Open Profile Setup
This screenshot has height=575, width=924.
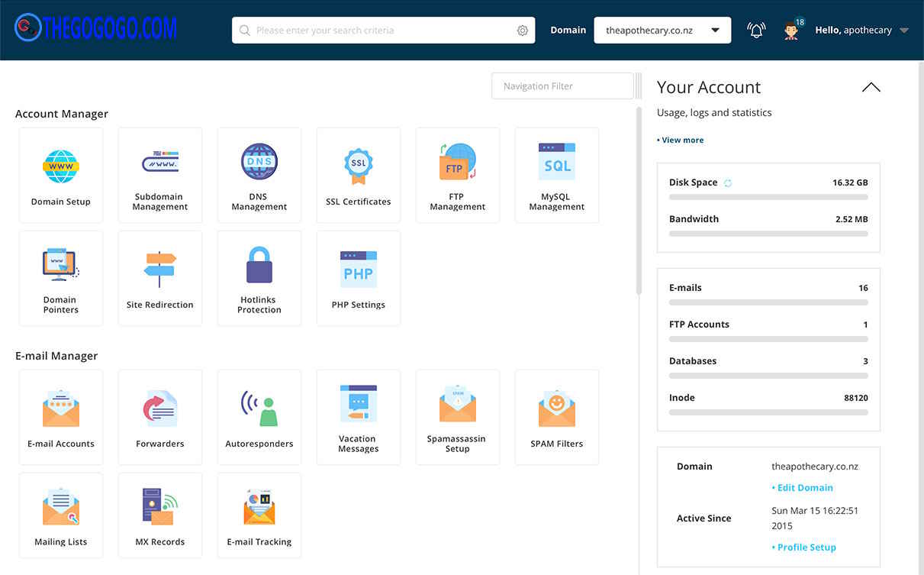tap(803, 547)
